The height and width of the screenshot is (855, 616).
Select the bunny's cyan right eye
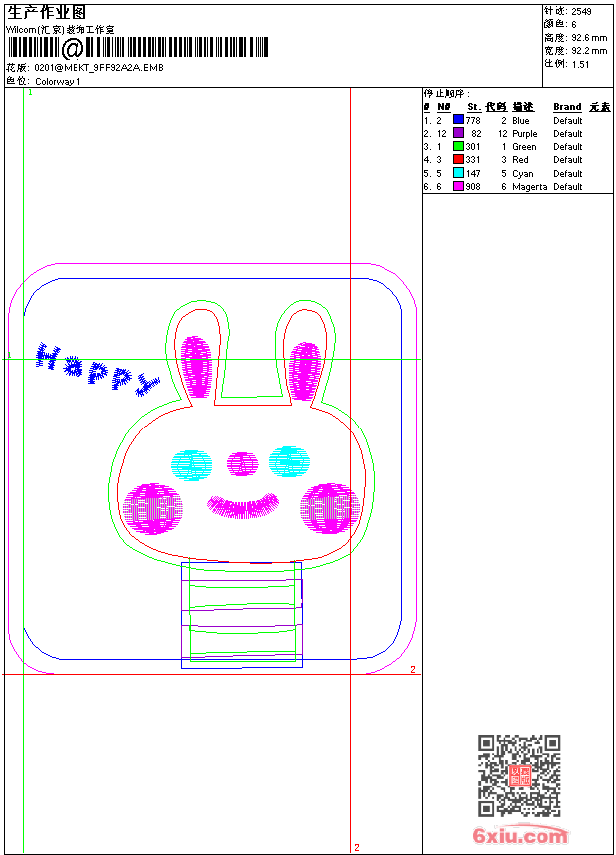[290, 460]
